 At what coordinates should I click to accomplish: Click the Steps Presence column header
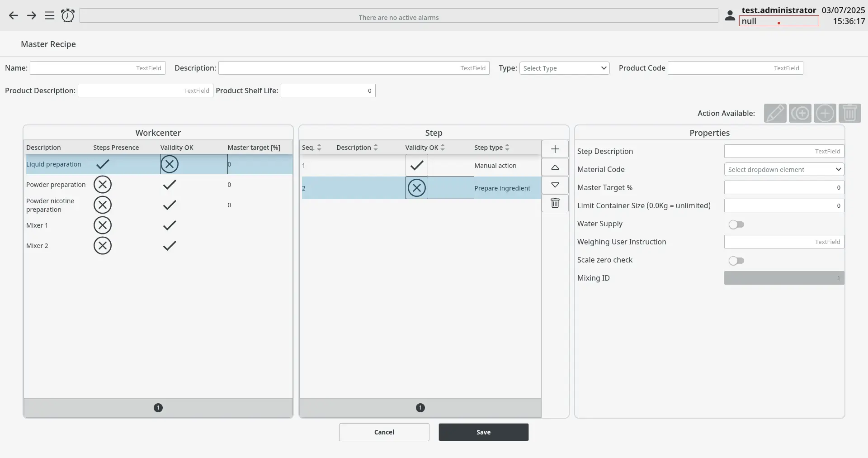pos(116,148)
